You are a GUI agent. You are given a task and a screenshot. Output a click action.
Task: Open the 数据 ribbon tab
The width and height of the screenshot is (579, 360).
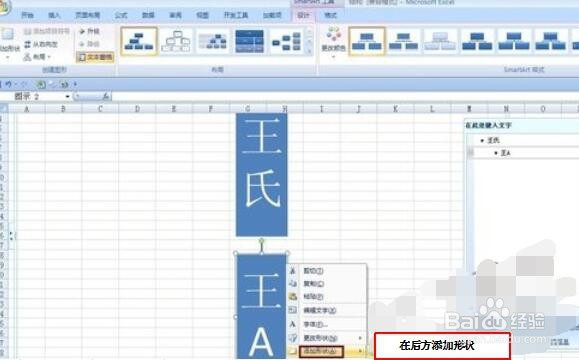pyautogui.click(x=148, y=15)
